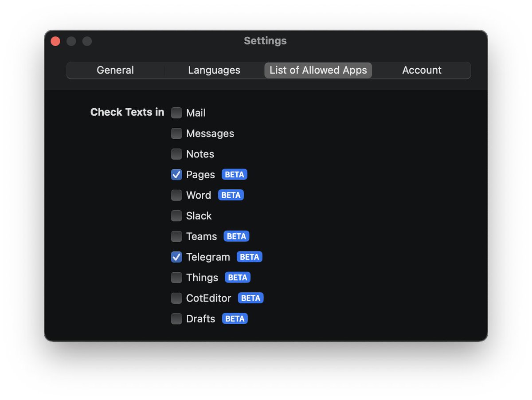
Task: Click the BETA badge next to Pages
Action: click(x=235, y=175)
